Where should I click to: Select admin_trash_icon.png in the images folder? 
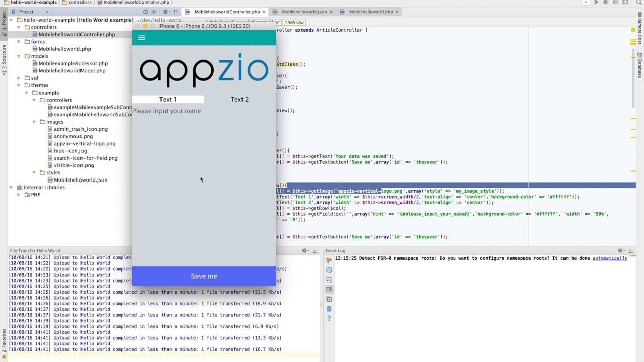click(x=80, y=129)
